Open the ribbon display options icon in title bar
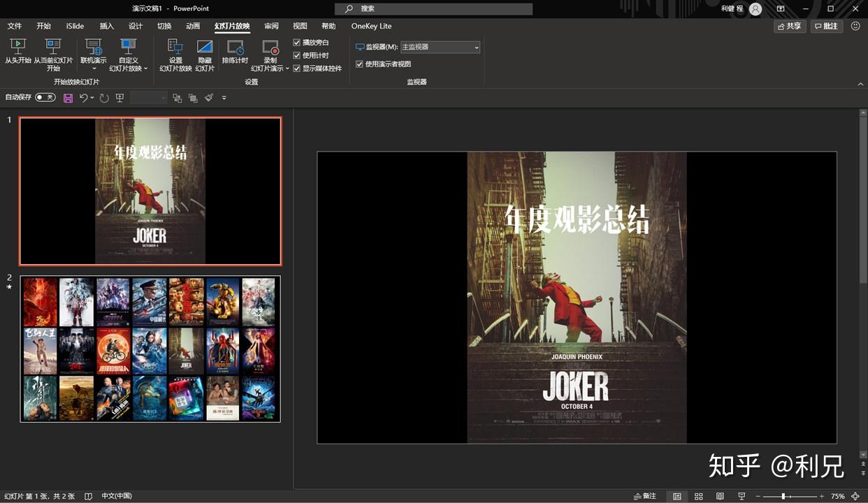Screen dimensions: 868x503 pyautogui.click(x=780, y=8)
